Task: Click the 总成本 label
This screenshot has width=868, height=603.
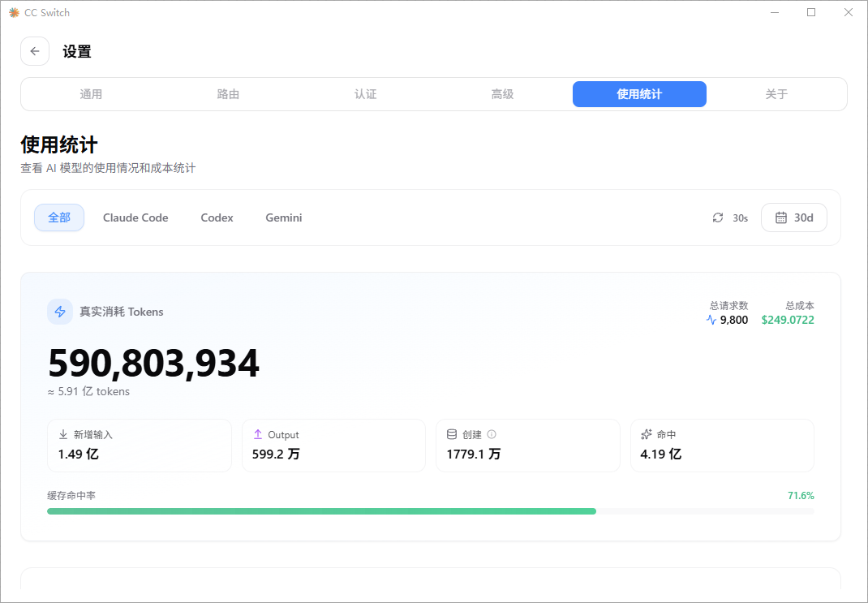Action: [800, 305]
